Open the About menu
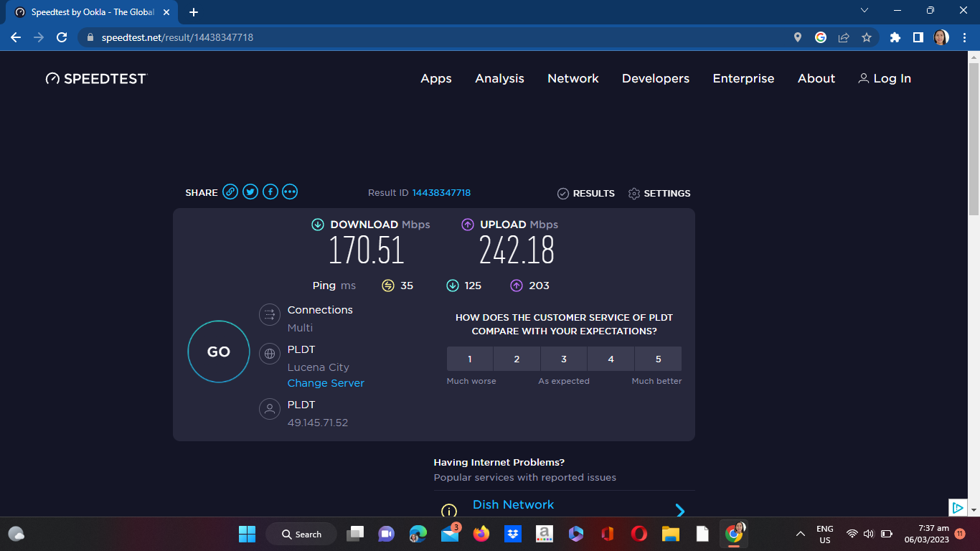This screenshot has height=551, width=980. (x=816, y=79)
